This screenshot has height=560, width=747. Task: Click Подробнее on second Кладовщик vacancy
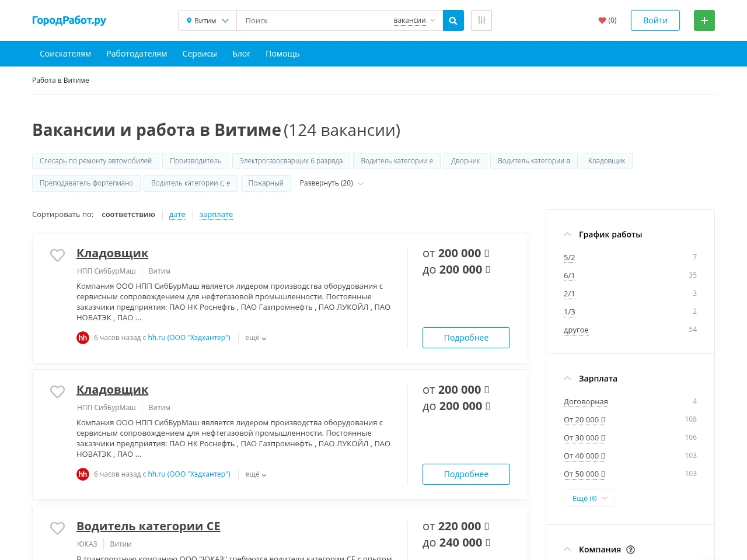pos(466,474)
